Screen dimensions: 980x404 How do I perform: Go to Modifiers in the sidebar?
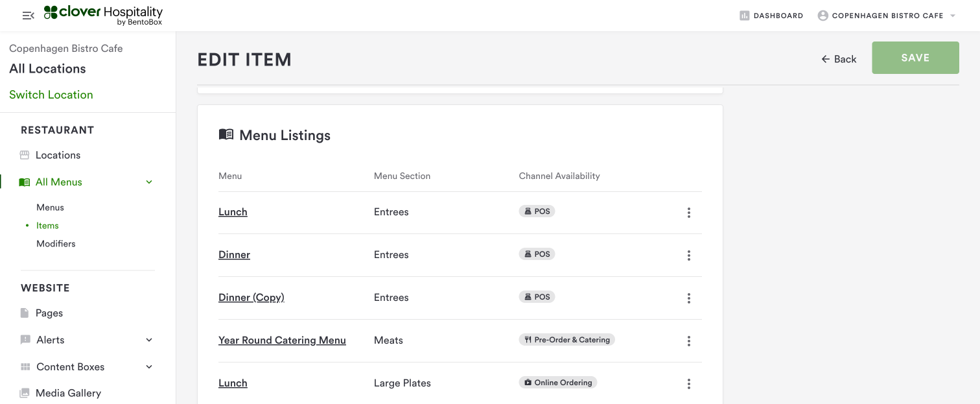[56, 244]
